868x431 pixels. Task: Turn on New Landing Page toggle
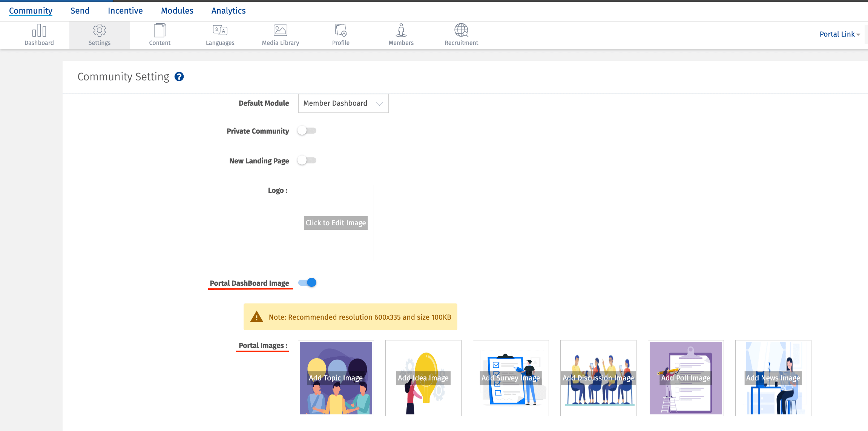307,160
